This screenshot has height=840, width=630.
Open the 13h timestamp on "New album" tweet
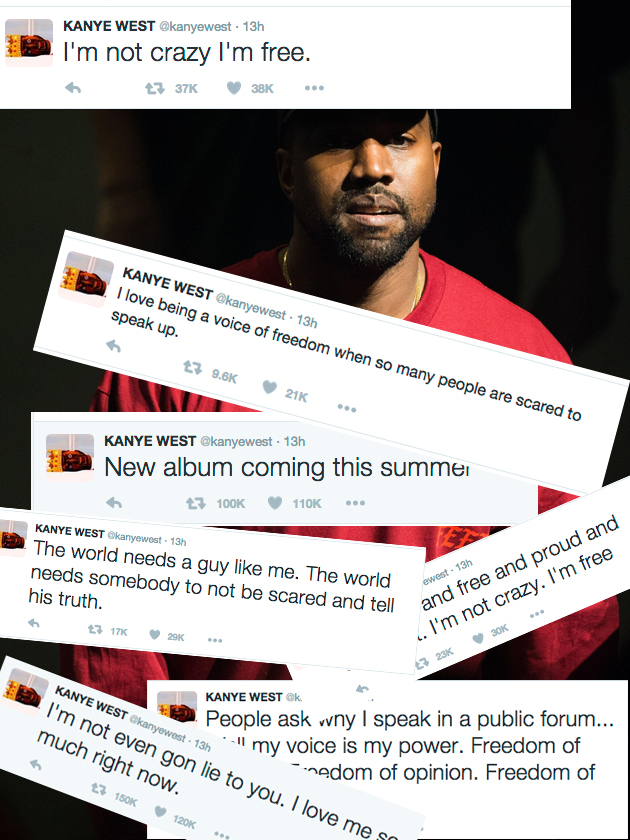click(294, 441)
